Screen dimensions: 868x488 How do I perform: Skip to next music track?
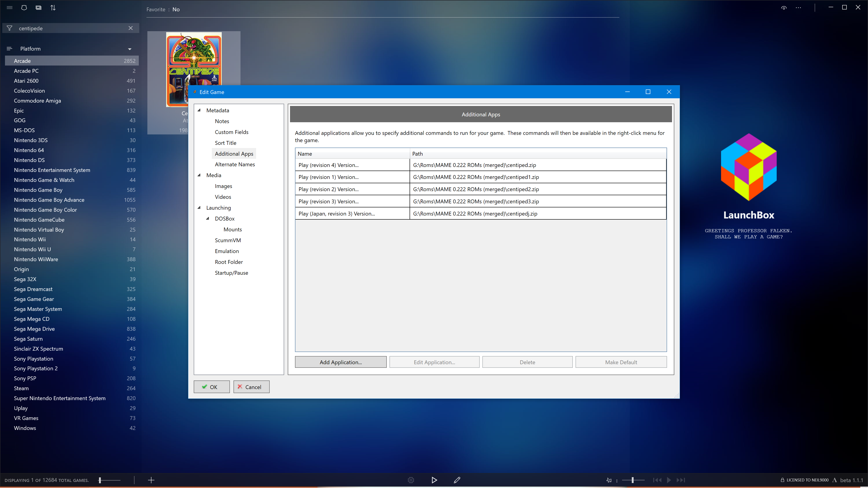pos(681,480)
